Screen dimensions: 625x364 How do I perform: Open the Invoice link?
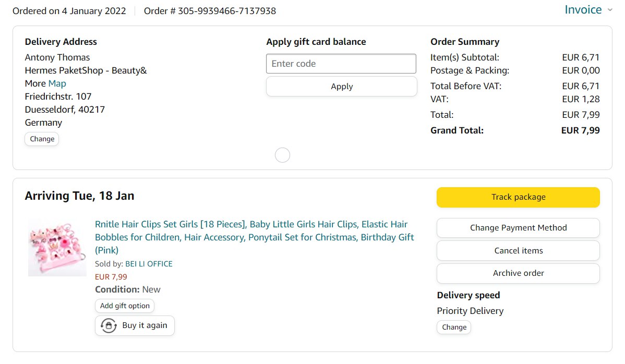coord(583,10)
